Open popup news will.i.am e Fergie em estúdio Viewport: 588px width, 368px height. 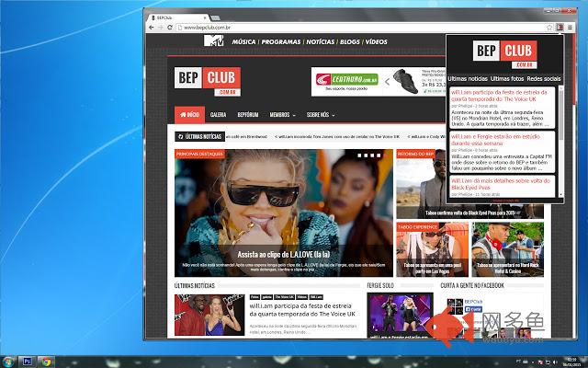click(495, 140)
